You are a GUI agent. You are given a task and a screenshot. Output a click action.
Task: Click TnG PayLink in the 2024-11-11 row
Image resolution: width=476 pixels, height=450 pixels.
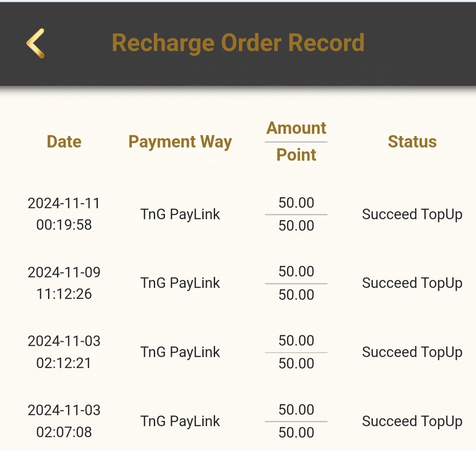click(180, 214)
